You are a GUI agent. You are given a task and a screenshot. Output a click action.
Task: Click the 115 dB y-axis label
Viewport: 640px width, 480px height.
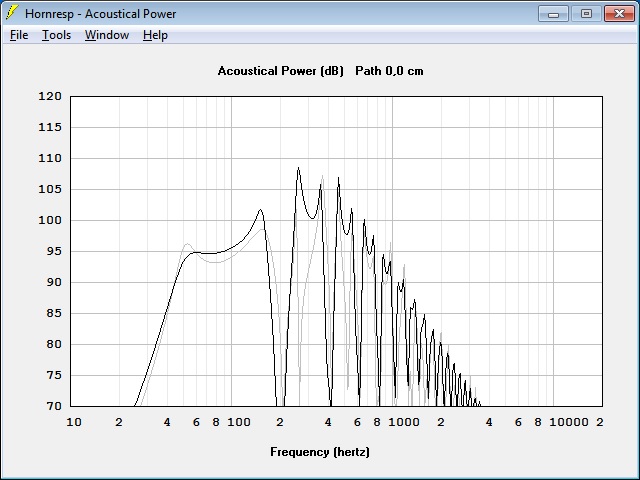tap(50, 127)
